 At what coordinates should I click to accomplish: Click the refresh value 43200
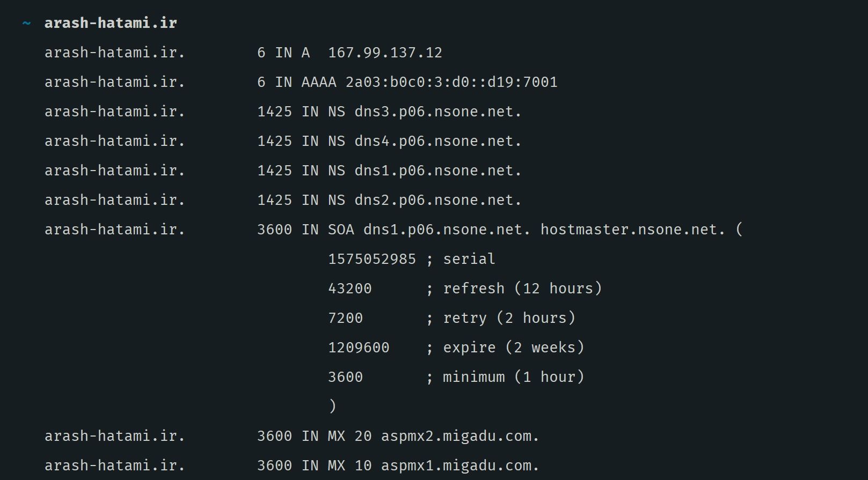[x=350, y=289]
